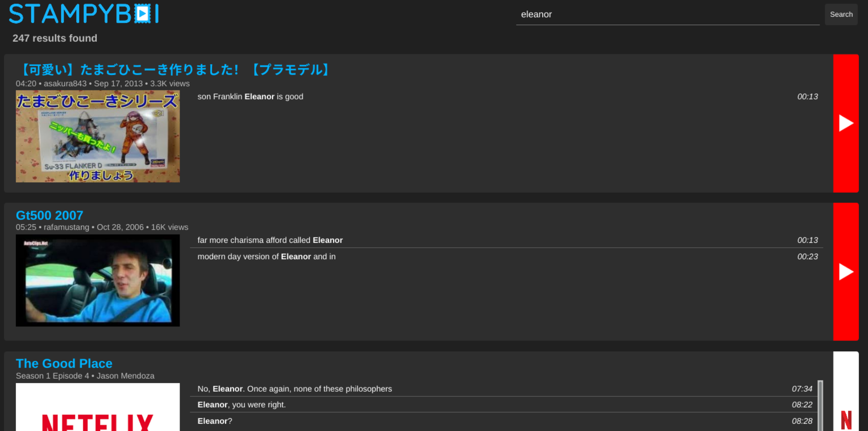Jump to 'modern day version of Eleanor' line
This screenshot has height=431, width=868.
point(507,256)
